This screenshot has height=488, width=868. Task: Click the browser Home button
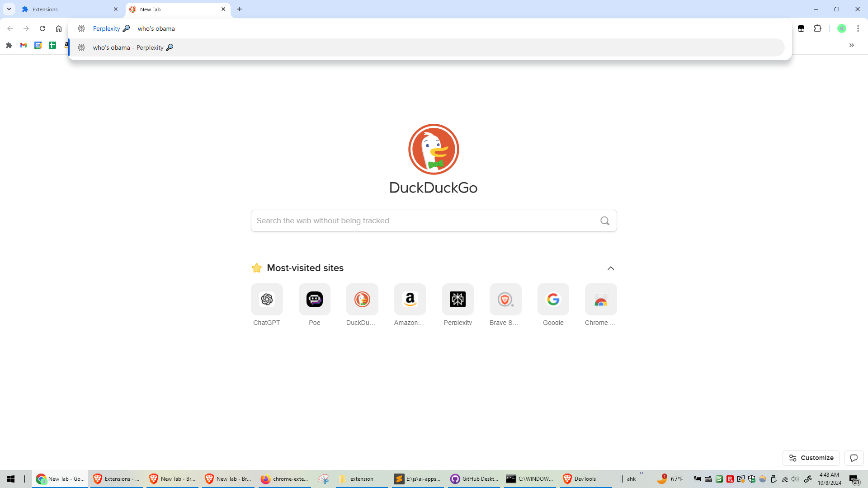click(59, 28)
